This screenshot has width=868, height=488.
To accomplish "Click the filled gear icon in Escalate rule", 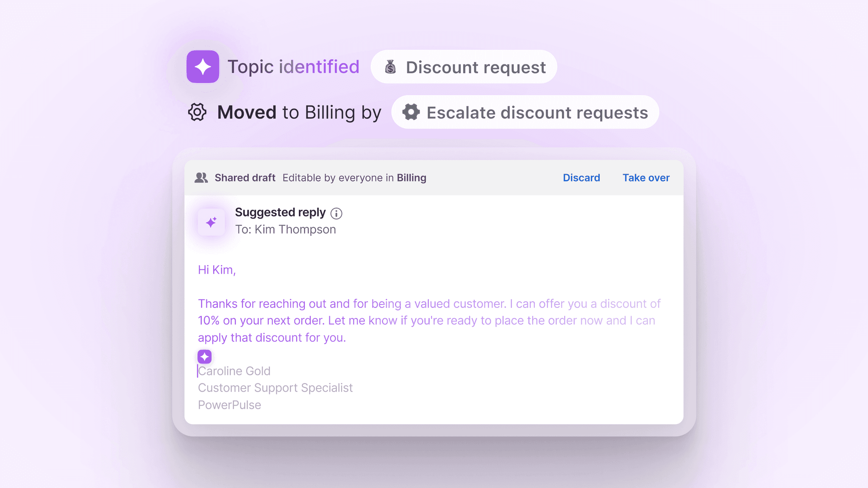I will [411, 112].
